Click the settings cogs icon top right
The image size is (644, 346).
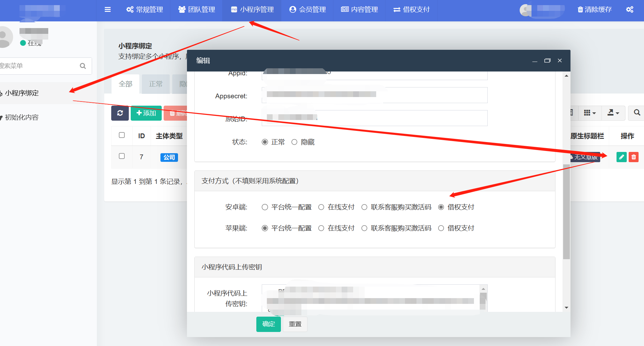[630, 10]
